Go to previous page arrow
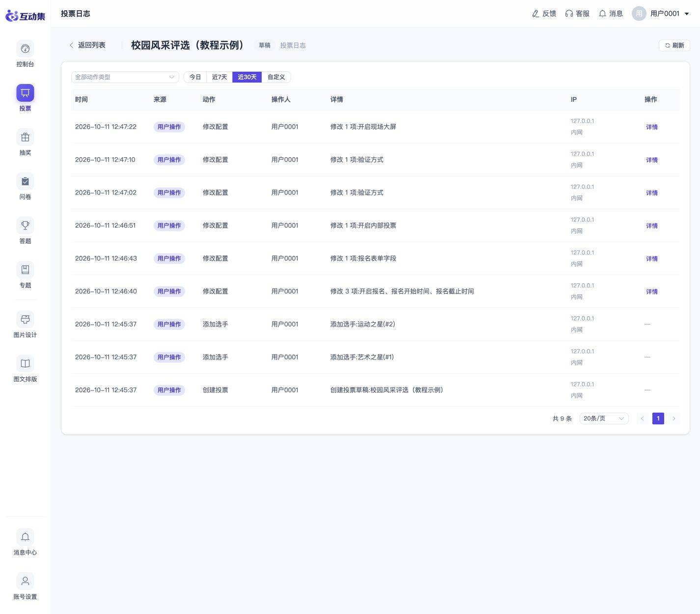 642,419
